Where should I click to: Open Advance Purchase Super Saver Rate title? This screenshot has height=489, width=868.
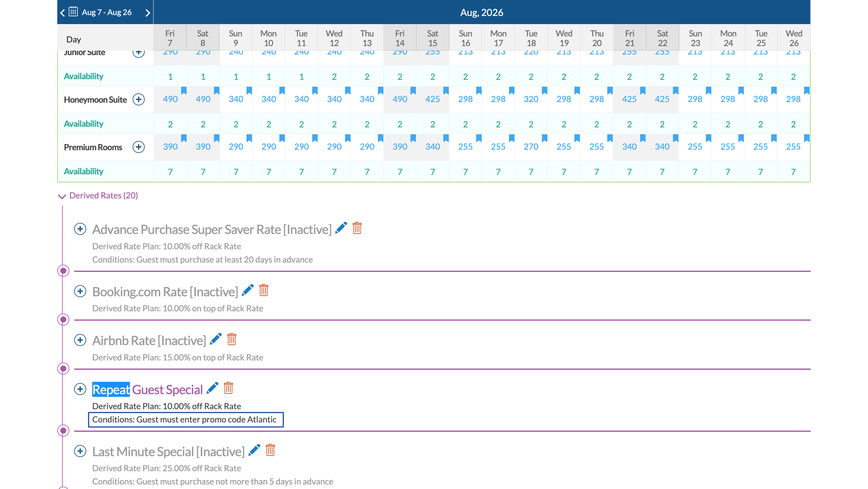click(x=212, y=229)
